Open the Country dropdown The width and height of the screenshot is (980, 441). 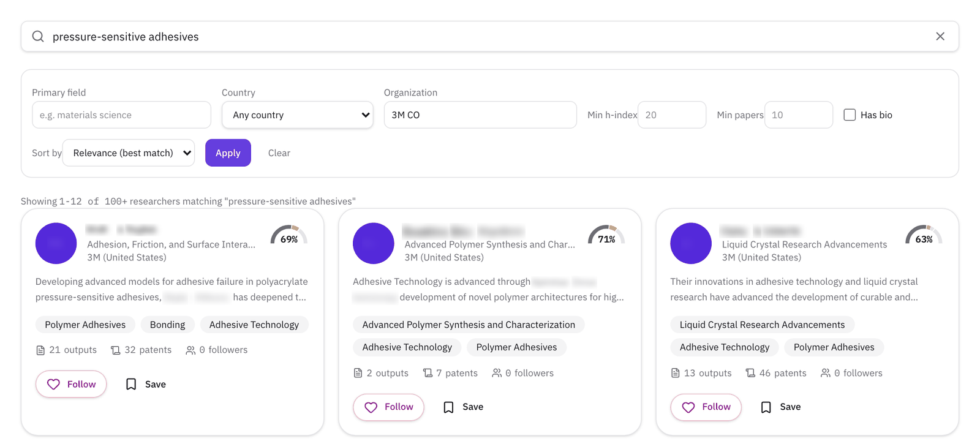click(298, 115)
